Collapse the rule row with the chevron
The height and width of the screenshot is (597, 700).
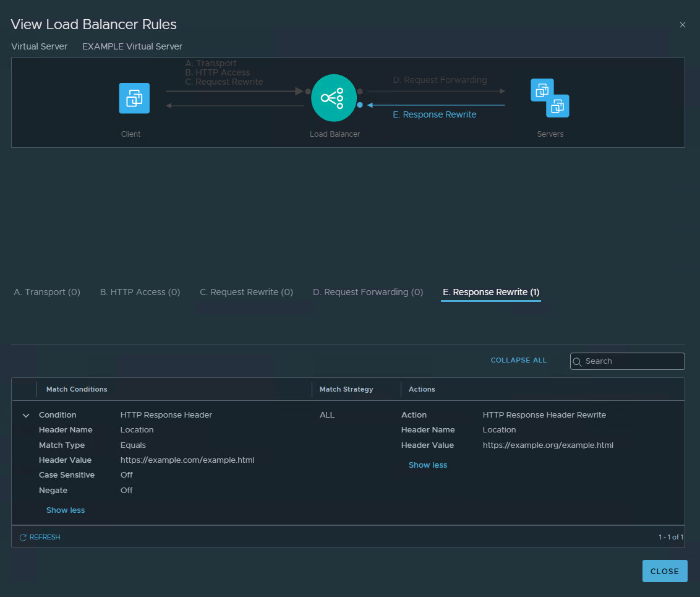tap(26, 416)
